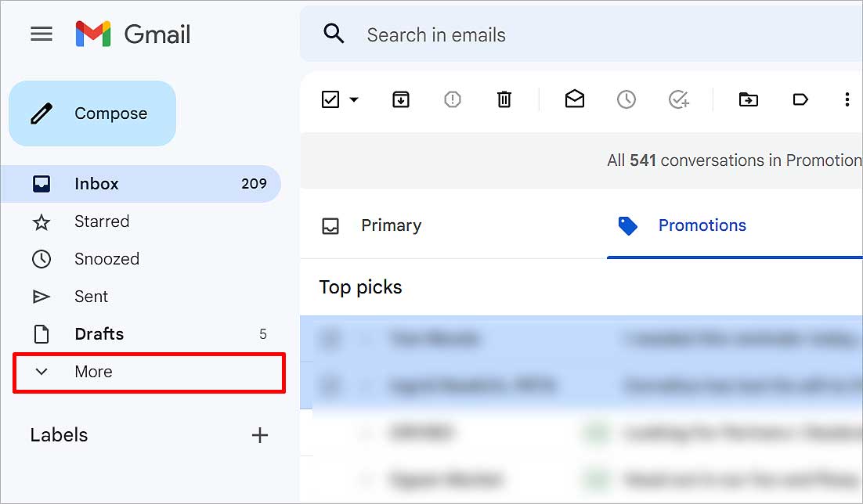
Task: Report spam using the exclamation icon
Action: tap(453, 99)
